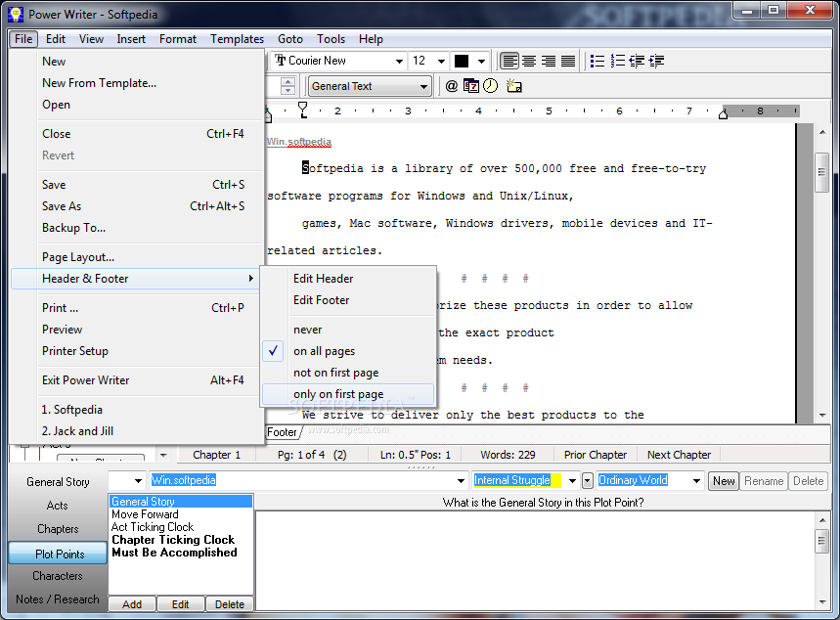Switch to the Characters tab
This screenshot has width=840, height=620.
pos(58,576)
